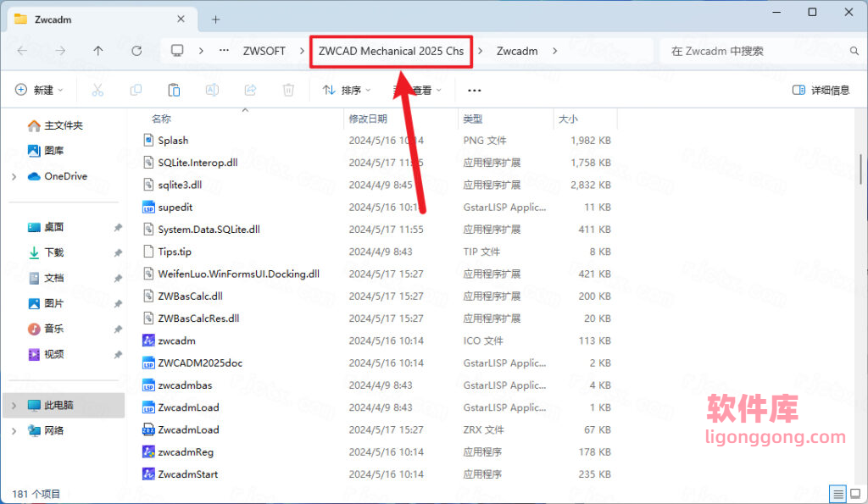Switch to large thumbnails view icon
The image size is (868, 504).
[856, 494]
